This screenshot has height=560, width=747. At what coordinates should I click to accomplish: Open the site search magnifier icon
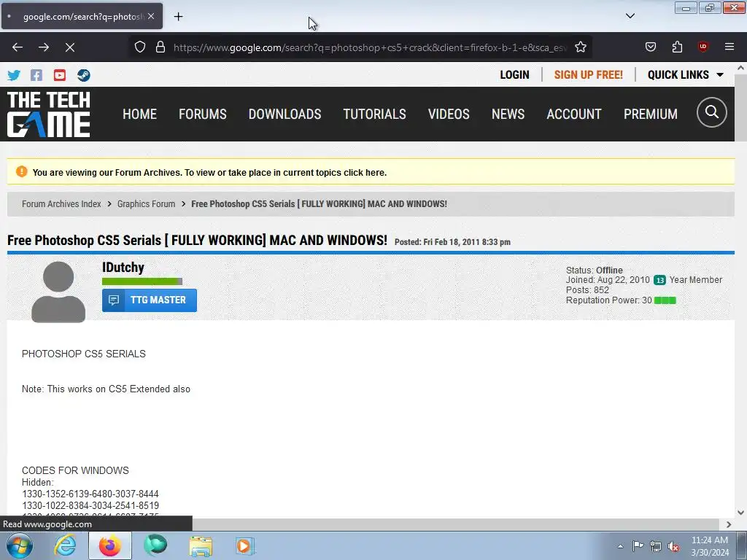[712, 112]
